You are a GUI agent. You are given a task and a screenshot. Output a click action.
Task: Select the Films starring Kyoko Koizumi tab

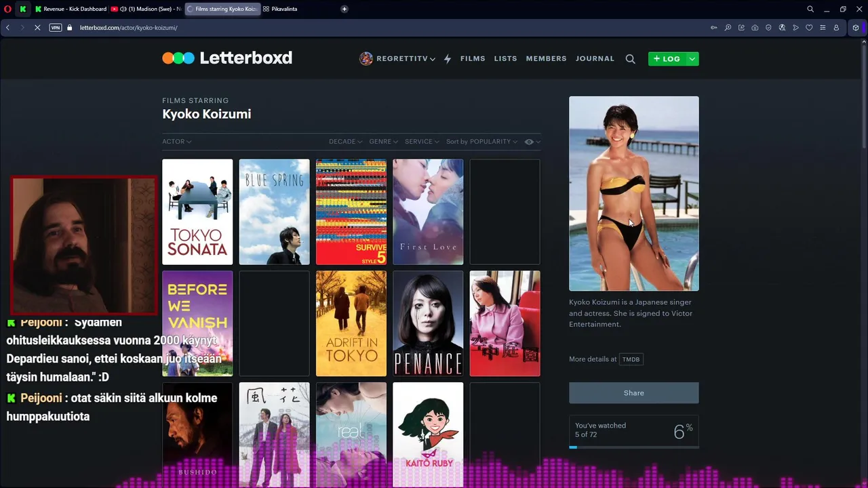222,9
